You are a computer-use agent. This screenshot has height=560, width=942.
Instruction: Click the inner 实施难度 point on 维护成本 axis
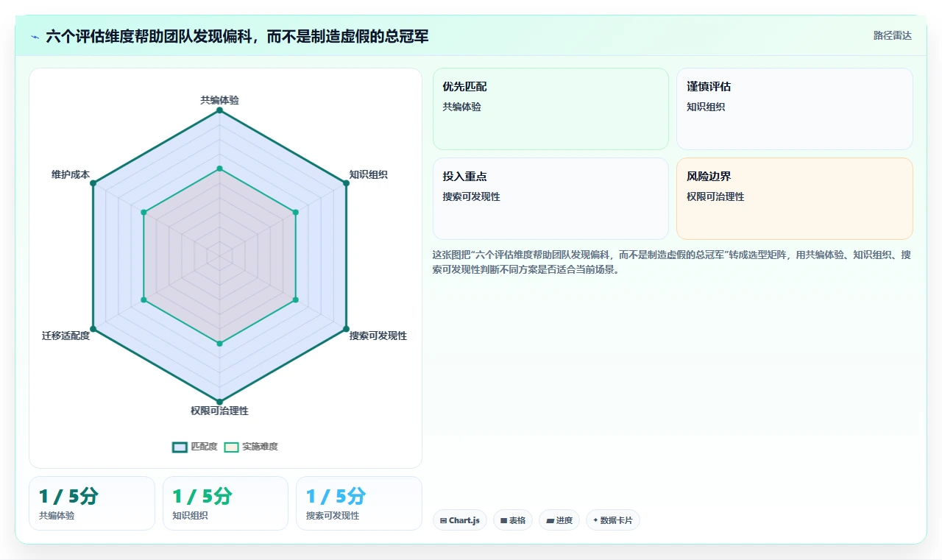click(x=144, y=212)
